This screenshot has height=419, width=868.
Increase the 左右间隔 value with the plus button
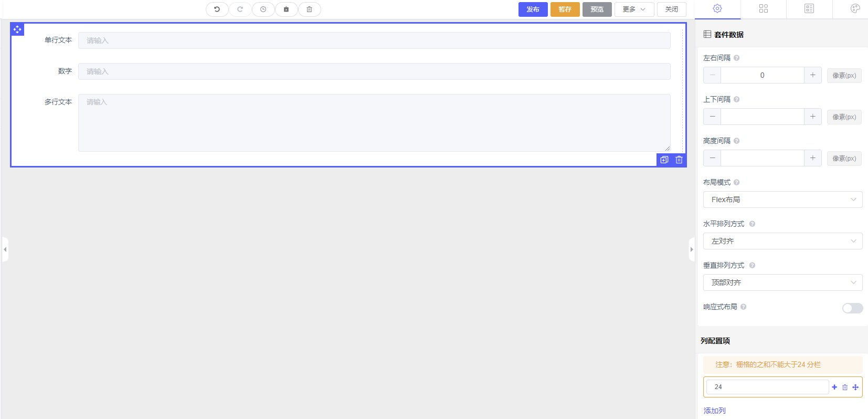[812, 75]
